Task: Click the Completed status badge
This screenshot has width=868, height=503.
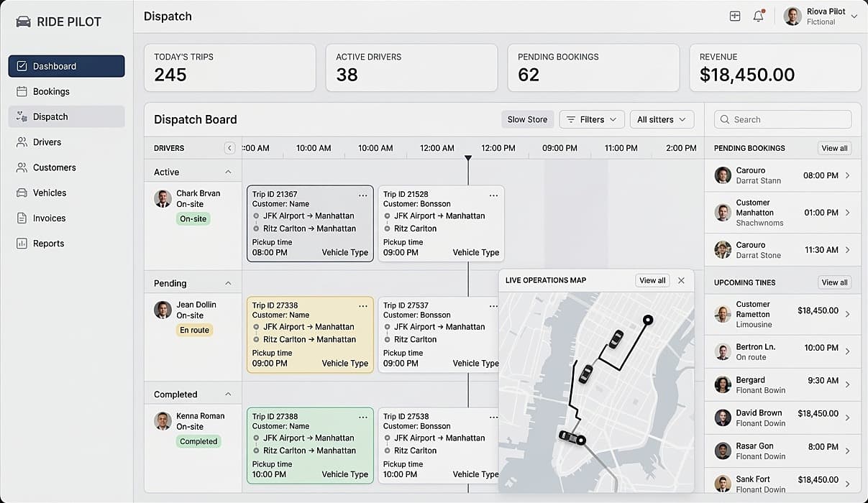Action: pos(198,442)
